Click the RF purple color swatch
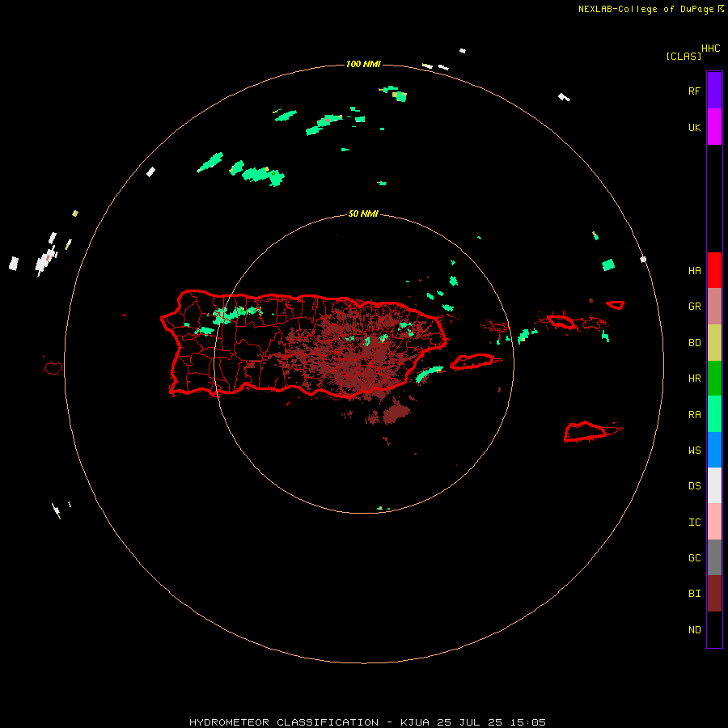Screen dimensions: 728x728 (x=714, y=91)
